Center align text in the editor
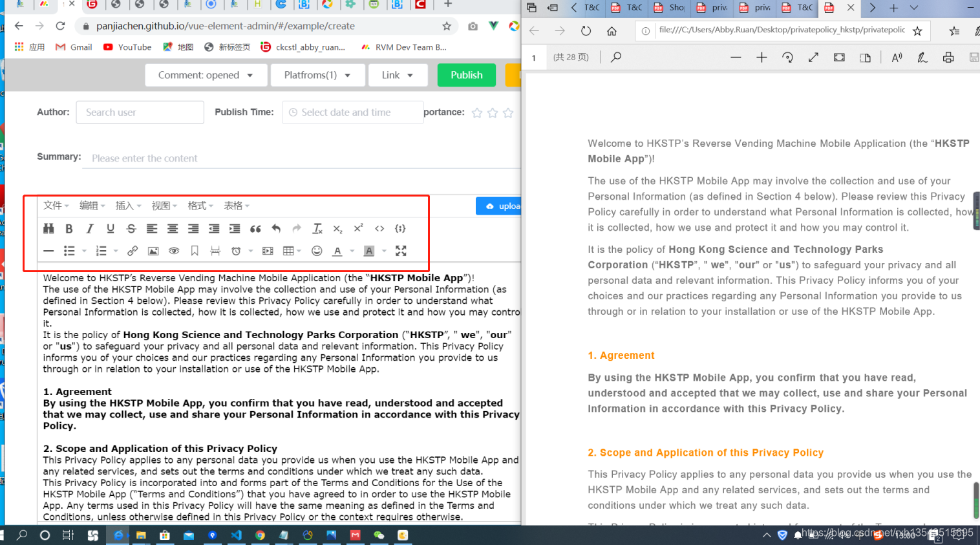The height and width of the screenshot is (545, 980). point(173,228)
